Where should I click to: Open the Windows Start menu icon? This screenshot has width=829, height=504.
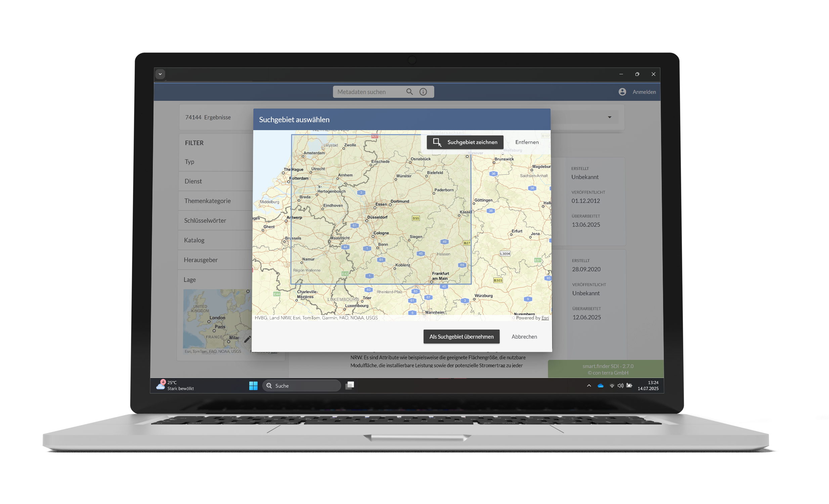[x=253, y=386]
